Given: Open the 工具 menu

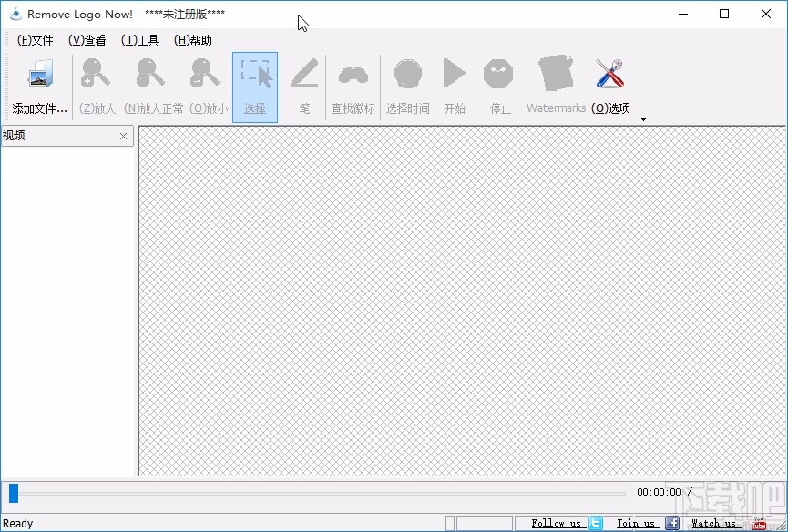Looking at the screenshot, I should click(x=139, y=40).
